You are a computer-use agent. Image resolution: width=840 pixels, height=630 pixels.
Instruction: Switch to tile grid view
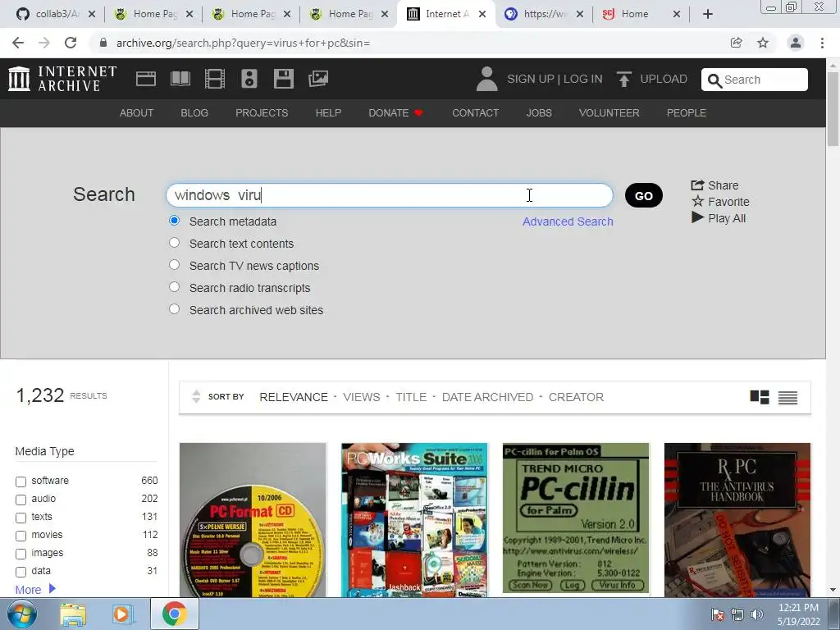tap(760, 397)
